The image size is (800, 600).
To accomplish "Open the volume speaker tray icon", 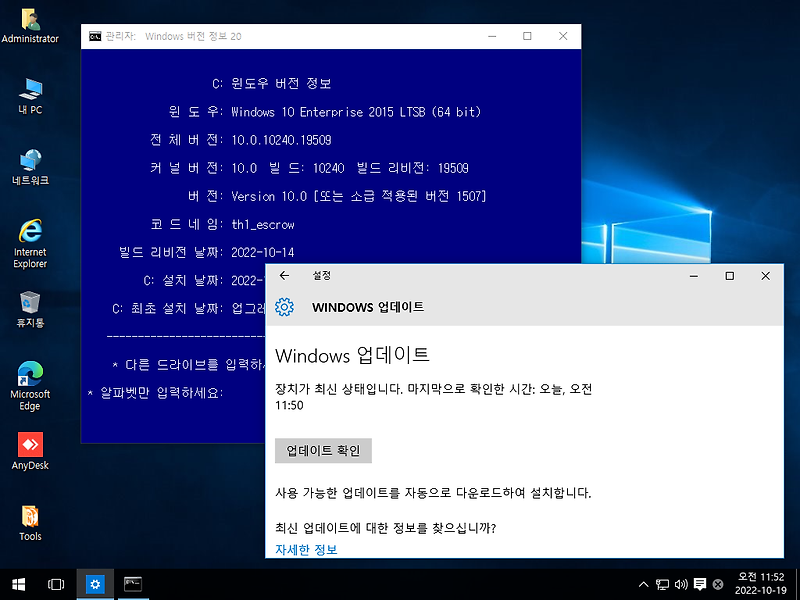I will pos(681,584).
